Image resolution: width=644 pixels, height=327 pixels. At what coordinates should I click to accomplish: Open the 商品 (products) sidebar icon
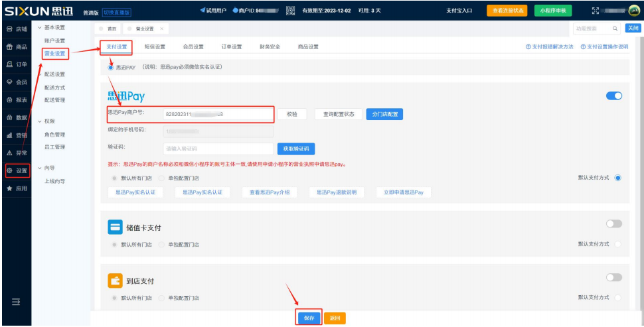tap(10, 47)
